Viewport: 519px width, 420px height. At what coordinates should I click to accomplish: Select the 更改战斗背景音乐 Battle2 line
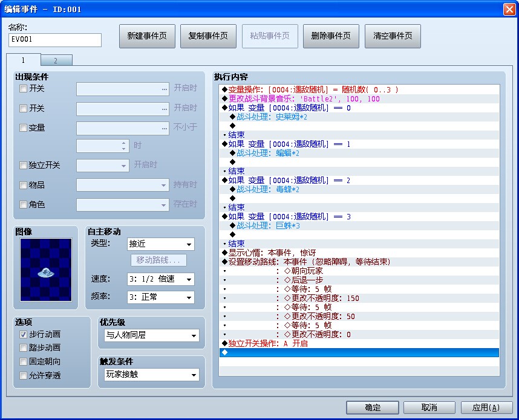pos(359,99)
